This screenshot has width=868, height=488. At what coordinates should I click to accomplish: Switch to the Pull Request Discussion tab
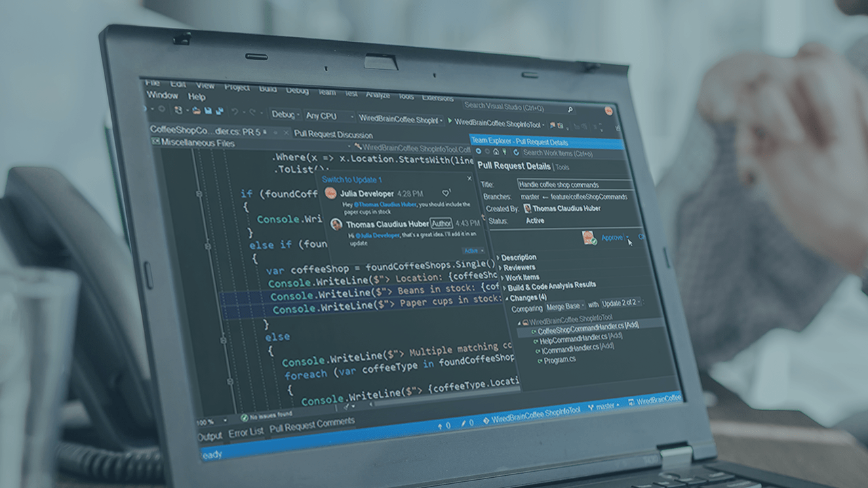point(333,134)
